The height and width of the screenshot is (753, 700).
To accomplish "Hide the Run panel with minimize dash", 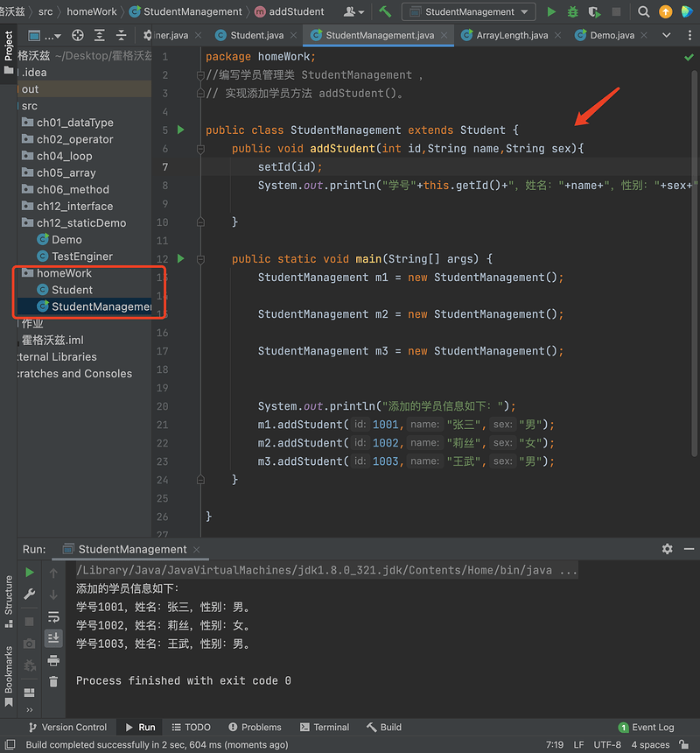I will tap(689, 548).
